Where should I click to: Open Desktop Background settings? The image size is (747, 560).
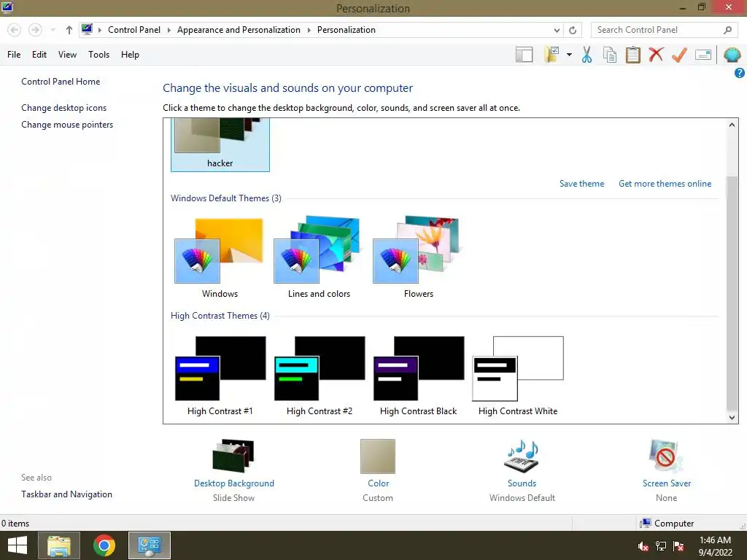coord(234,470)
